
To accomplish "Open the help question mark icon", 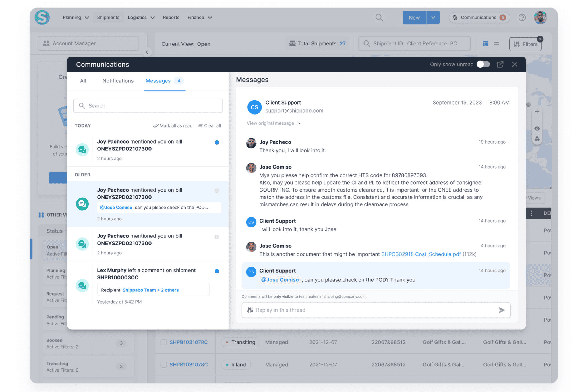I will point(522,18).
